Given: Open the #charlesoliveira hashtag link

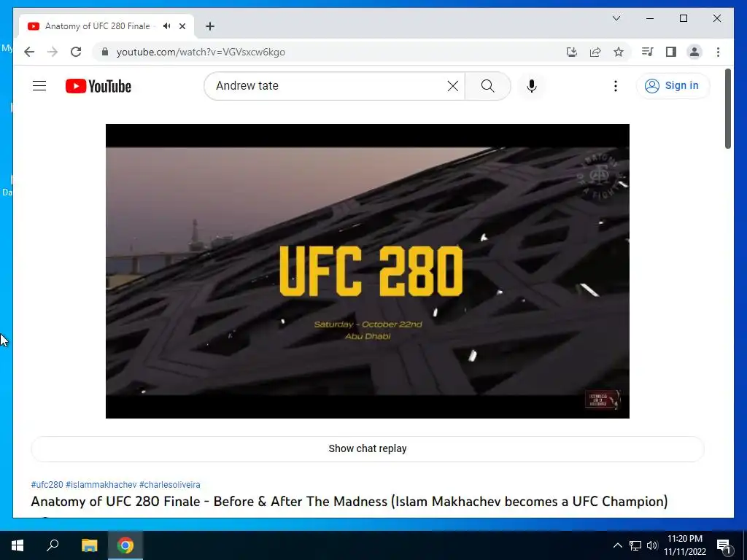Looking at the screenshot, I should click(169, 485).
